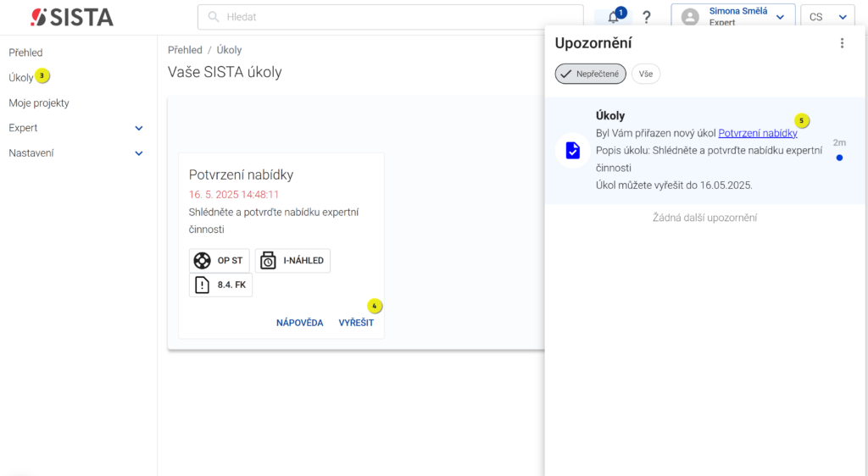The height and width of the screenshot is (476, 868).
Task: Click the Úkoly breadcrumb
Action: tap(229, 50)
